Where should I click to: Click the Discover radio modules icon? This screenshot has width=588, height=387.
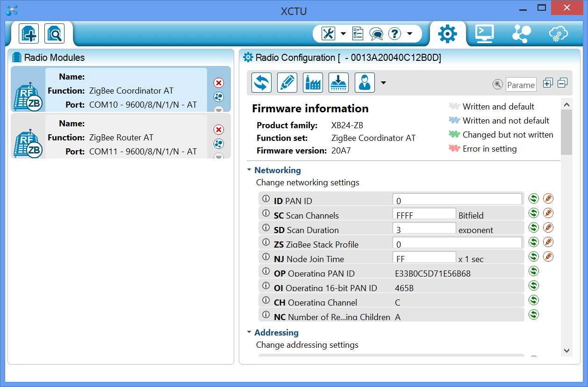(x=55, y=34)
